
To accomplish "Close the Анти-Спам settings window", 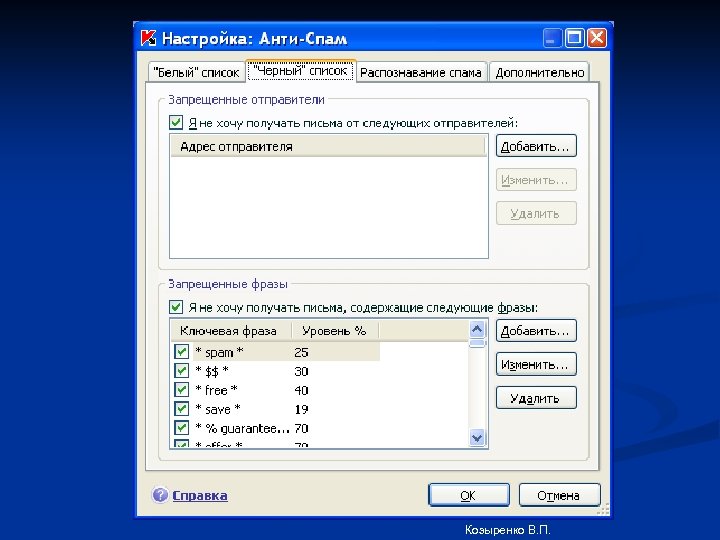I will click(x=597, y=38).
